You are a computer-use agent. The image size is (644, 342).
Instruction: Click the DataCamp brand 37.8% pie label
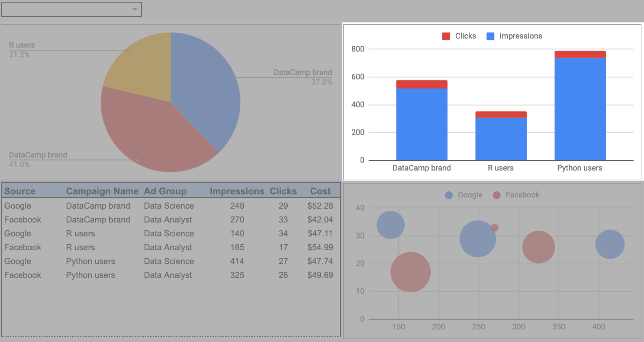coord(303,77)
